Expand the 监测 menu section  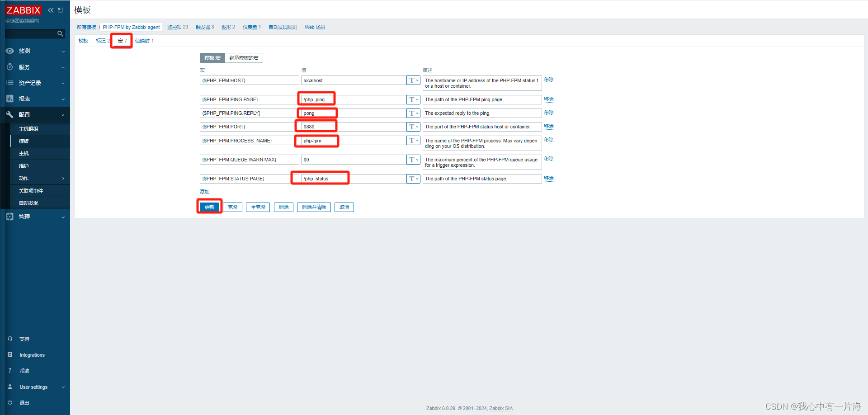click(63, 52)
